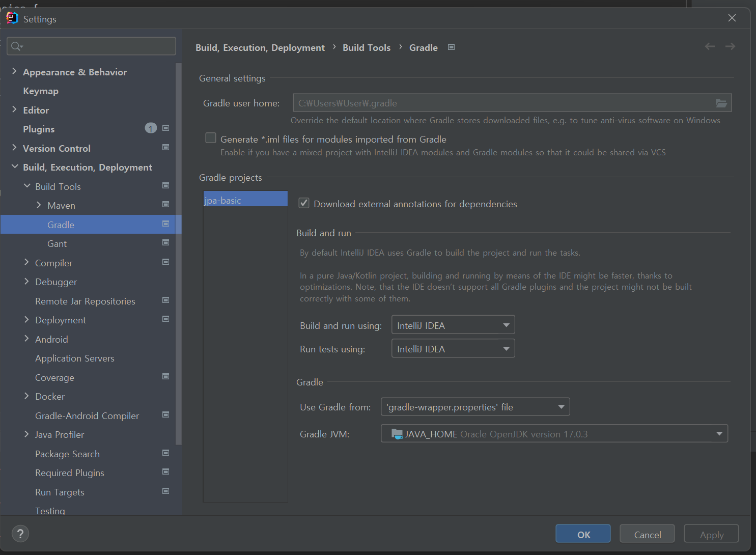
Task: Open the Use Gradle from dropdown
Action: [x=475, y=407]
